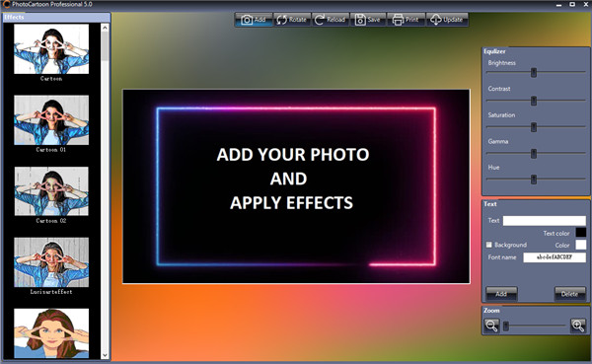The image size is (592, 364).
Task: Toggle the Background checkbox in Text panel
Action: click(x=489, y=245)
